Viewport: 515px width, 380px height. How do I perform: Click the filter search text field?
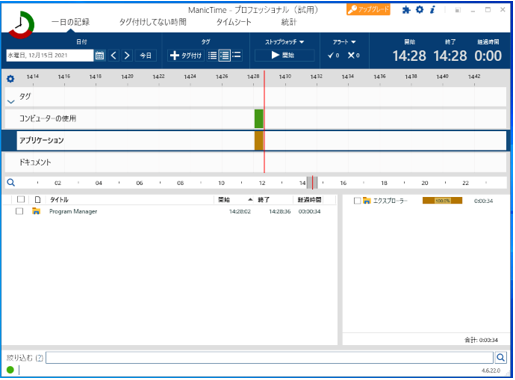tap(269, 358)
